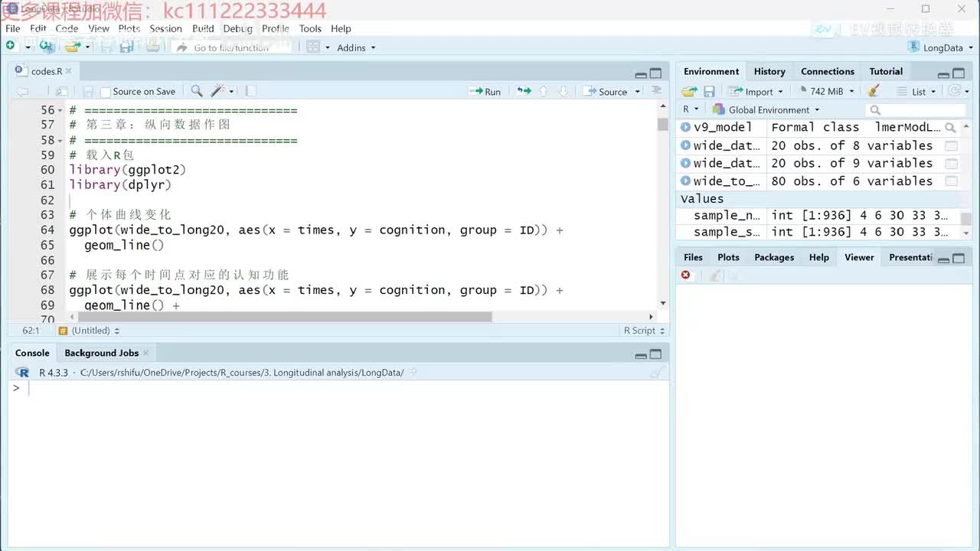
Task: Click the Save All icon in main toolbar
Action: coord(127,47)
